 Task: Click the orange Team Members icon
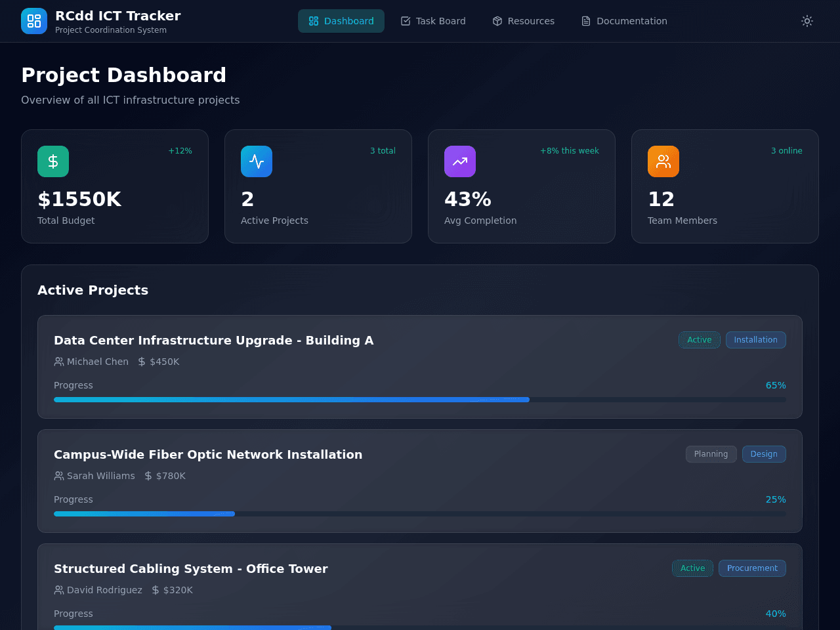(x=663, y=161)
